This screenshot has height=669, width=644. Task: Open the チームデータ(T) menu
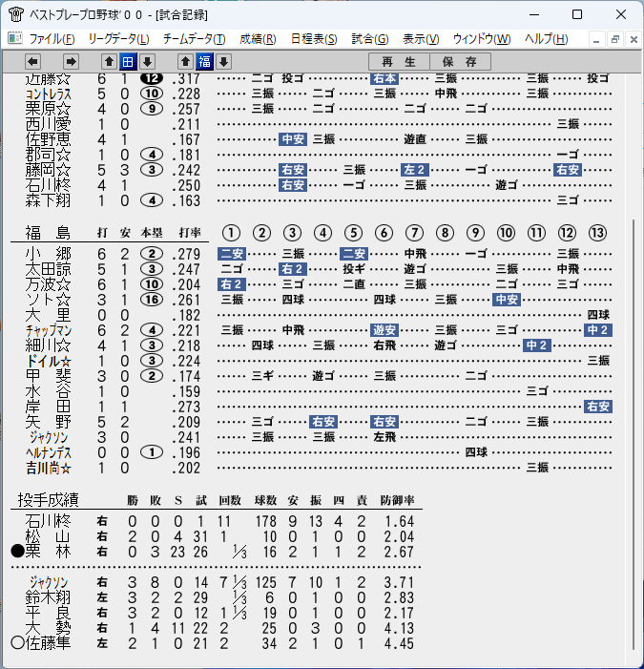pyautogui.click(x=194, y=39)
